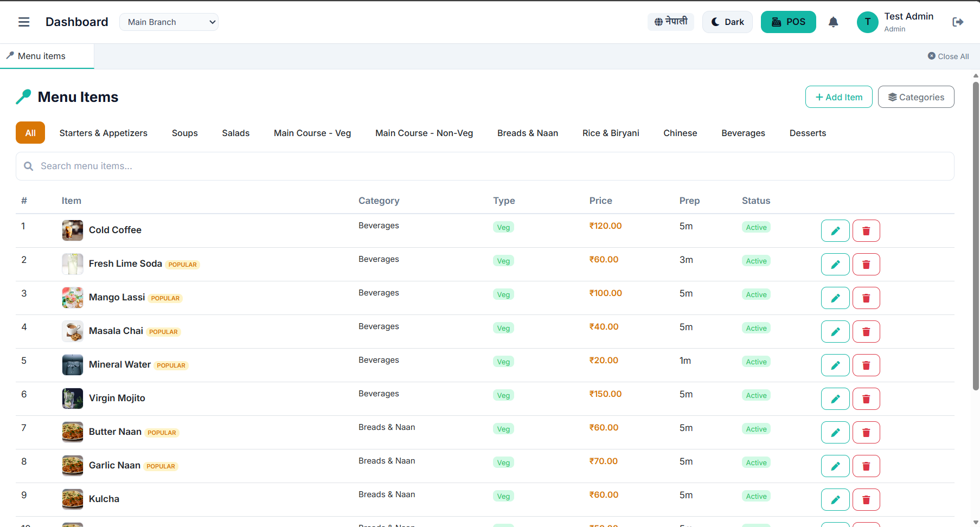The width and height of the screenshot is (980, 527).
Task: Click the logout icon next to Test Admin
Action: click(958, 22)
